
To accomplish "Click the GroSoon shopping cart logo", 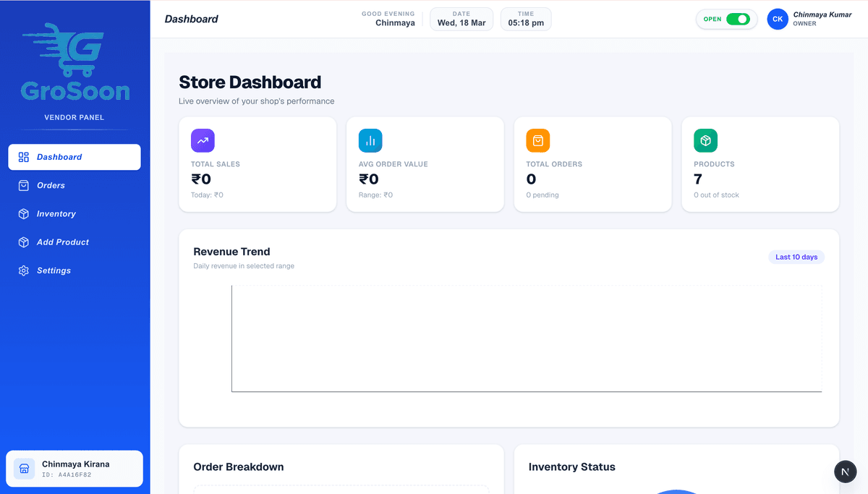I will pos(75,61).
